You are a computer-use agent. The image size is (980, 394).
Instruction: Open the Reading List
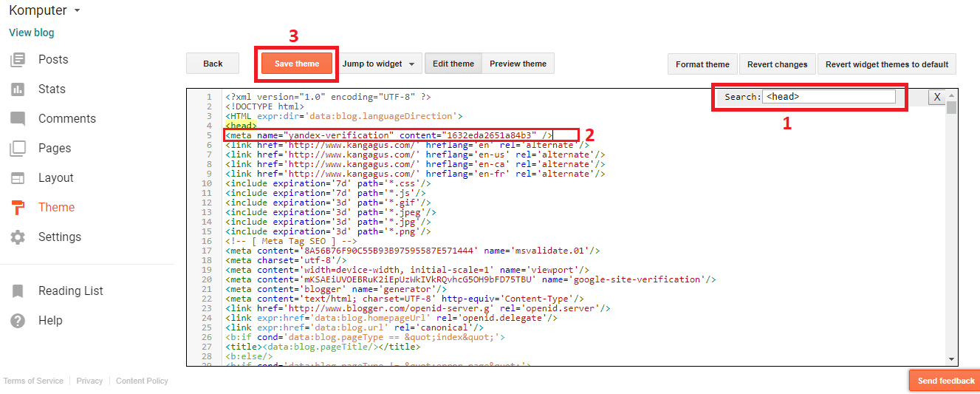71,291
